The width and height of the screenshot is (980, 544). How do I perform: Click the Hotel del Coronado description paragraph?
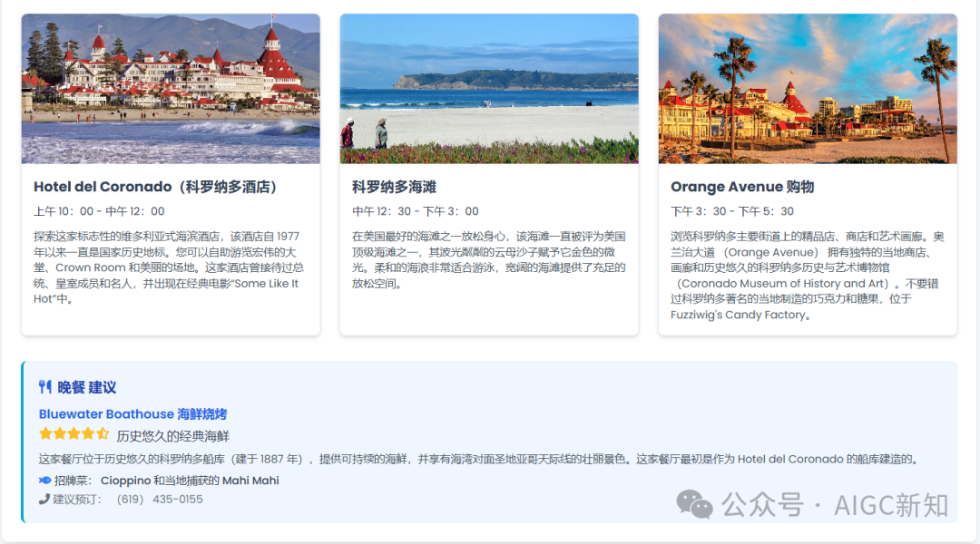click(170, 268)
